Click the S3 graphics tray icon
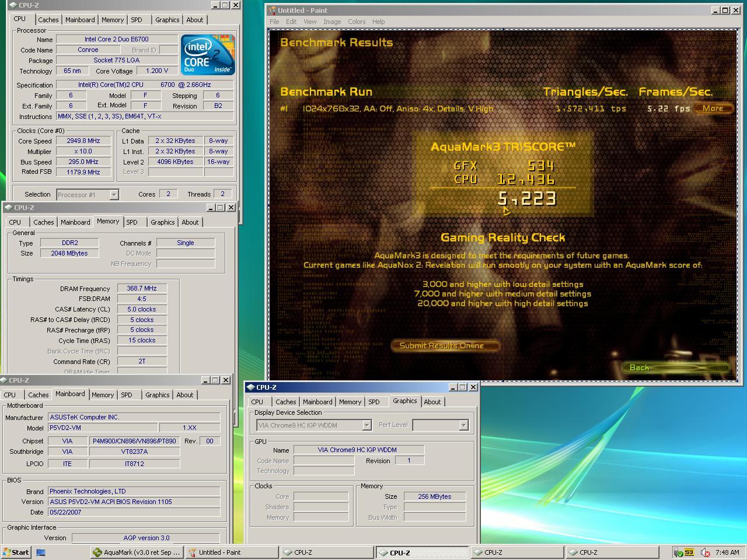 (x=689, y=552)
